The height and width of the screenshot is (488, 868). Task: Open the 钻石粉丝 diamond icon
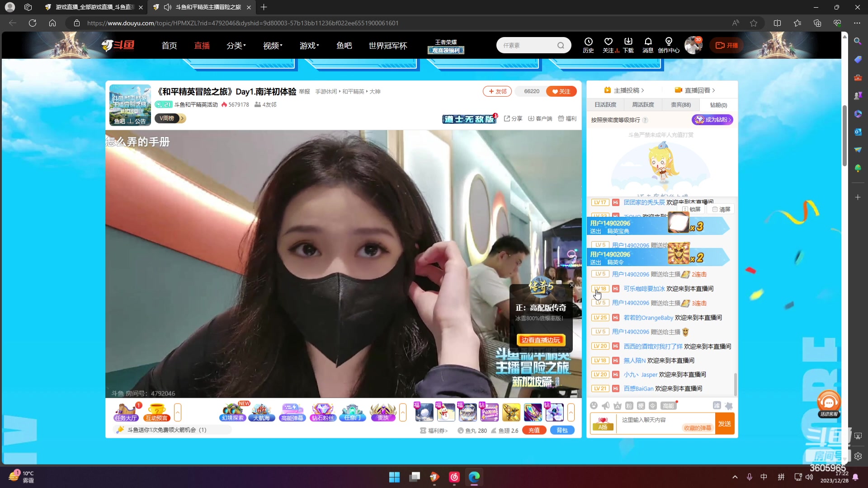click(x=322, y=412)
